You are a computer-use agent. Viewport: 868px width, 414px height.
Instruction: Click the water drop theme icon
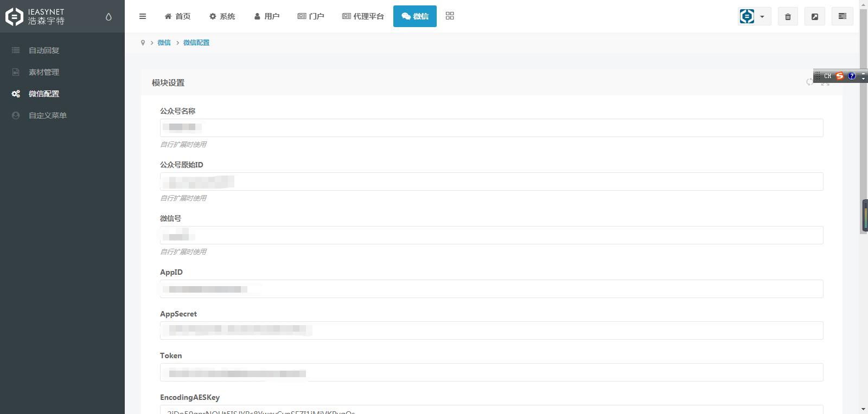pyautogui.click(x=108, y=17)
